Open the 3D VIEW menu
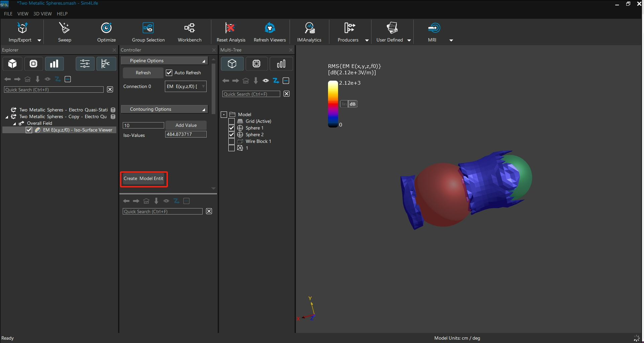Viewport: 644px width, 343px height. pyautogui.click(x=42, y=14)
